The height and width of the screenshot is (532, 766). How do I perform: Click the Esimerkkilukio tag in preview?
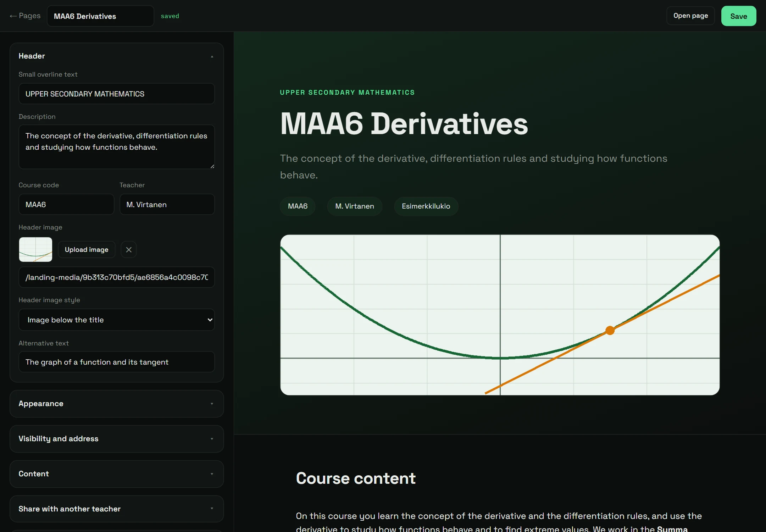(x=426, y=206)
